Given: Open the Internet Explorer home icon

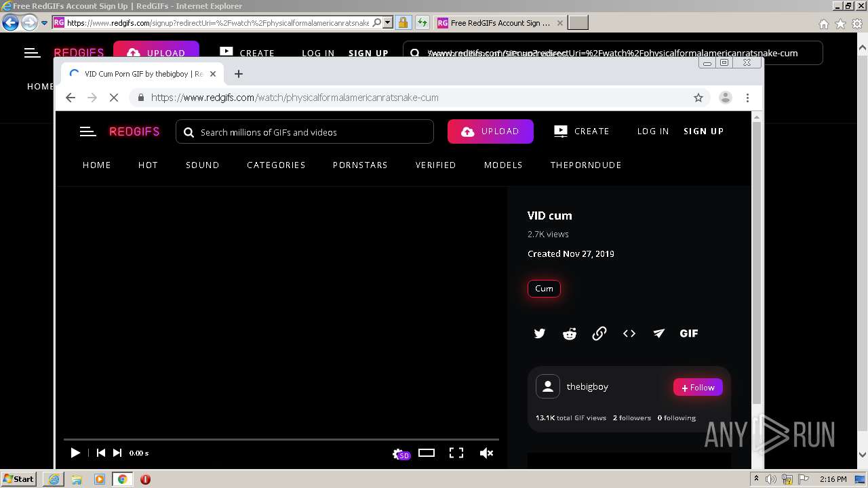Looking at the screenshot, I should click(x=823, y=24).
